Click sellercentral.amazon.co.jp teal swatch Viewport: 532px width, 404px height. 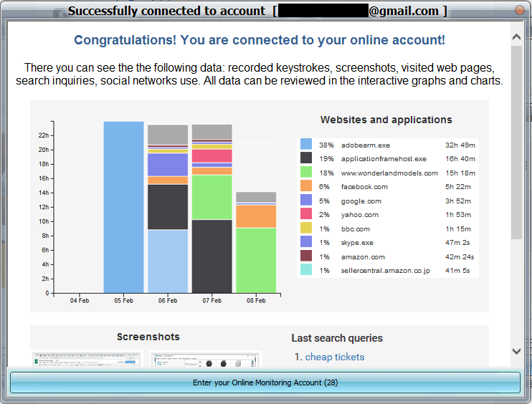(x=306, y=269)
